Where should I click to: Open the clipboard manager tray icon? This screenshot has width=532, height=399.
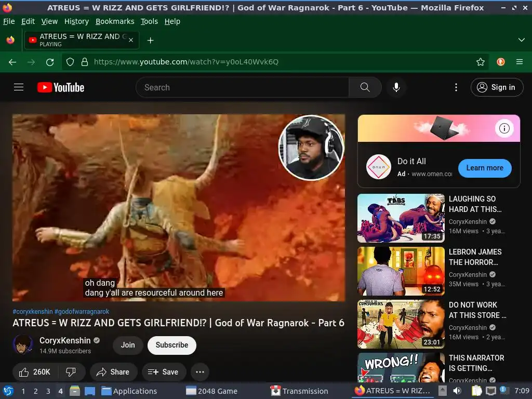coord(477,391)
